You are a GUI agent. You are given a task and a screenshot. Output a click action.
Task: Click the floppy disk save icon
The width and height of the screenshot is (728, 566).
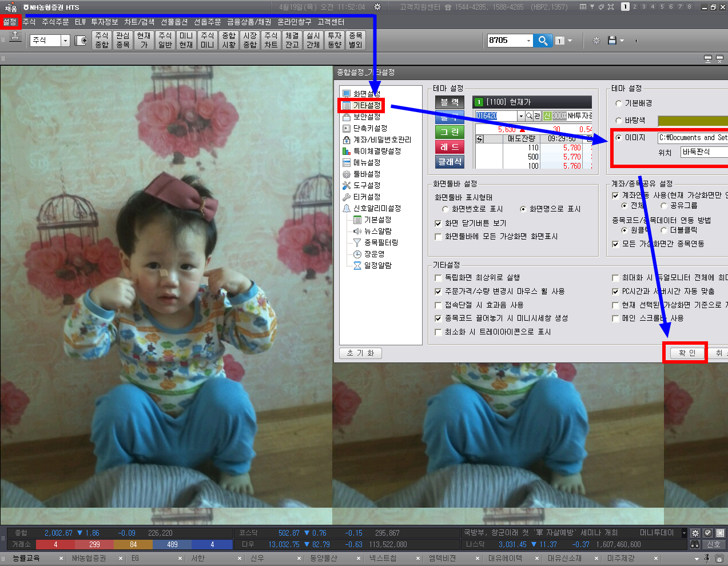coord(612,41)
